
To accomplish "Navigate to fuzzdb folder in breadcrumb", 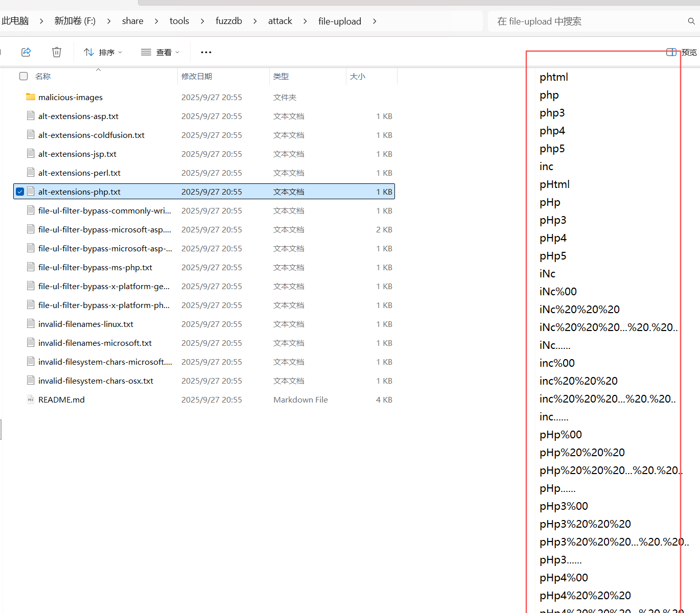I will pyautogui.click(x=229, y=21).
